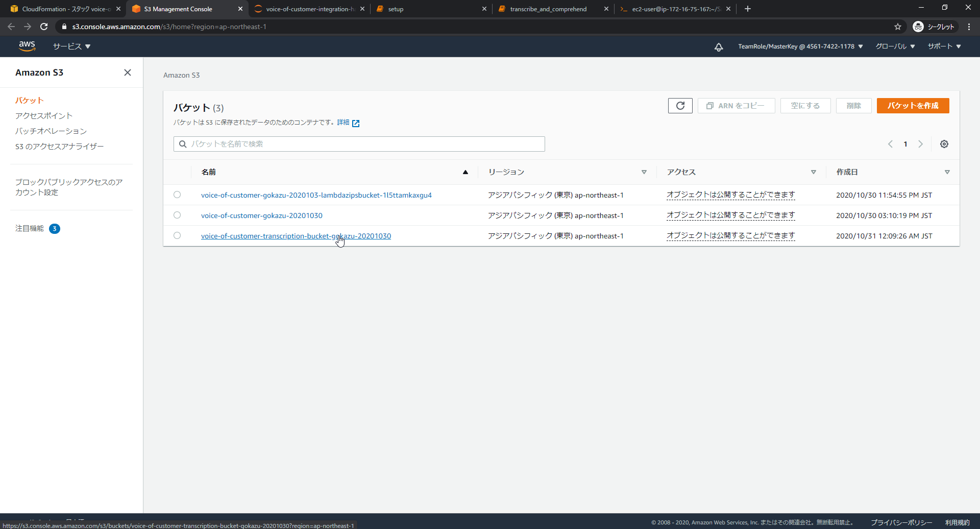The height and width of the screenshot is (529, 980).
Task: Click the bucket name search field
Action: pyautogui.click(x=359, y=144)
